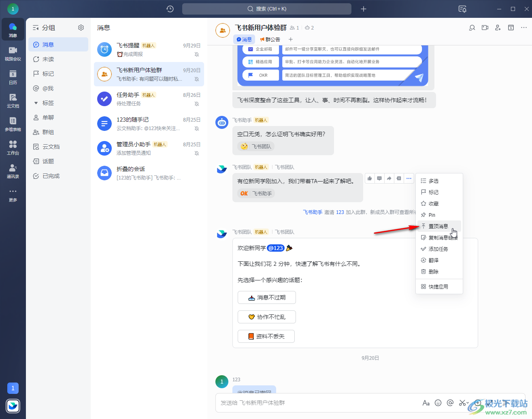Select 置顶消息 in the context menu
The image size is (532, 419).
click(439, 226)
